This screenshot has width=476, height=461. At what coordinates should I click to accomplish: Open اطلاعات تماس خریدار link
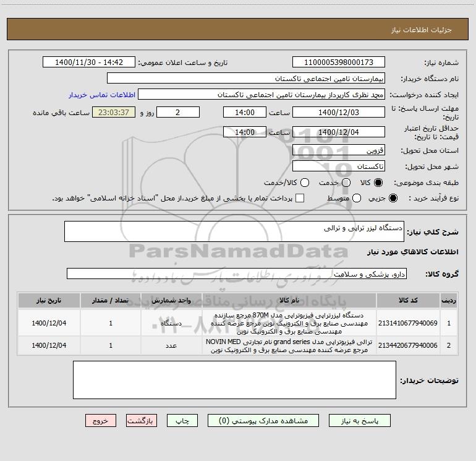tap(102, 95)
